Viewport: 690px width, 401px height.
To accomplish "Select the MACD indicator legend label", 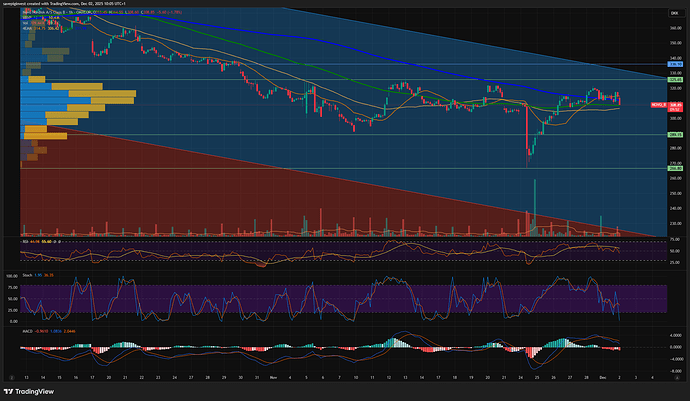I will (26, 329).
